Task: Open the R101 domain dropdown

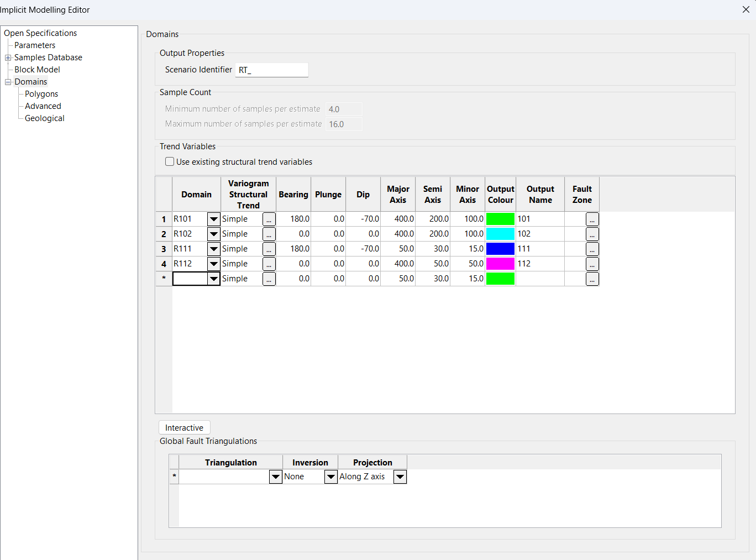Action: 214,219
